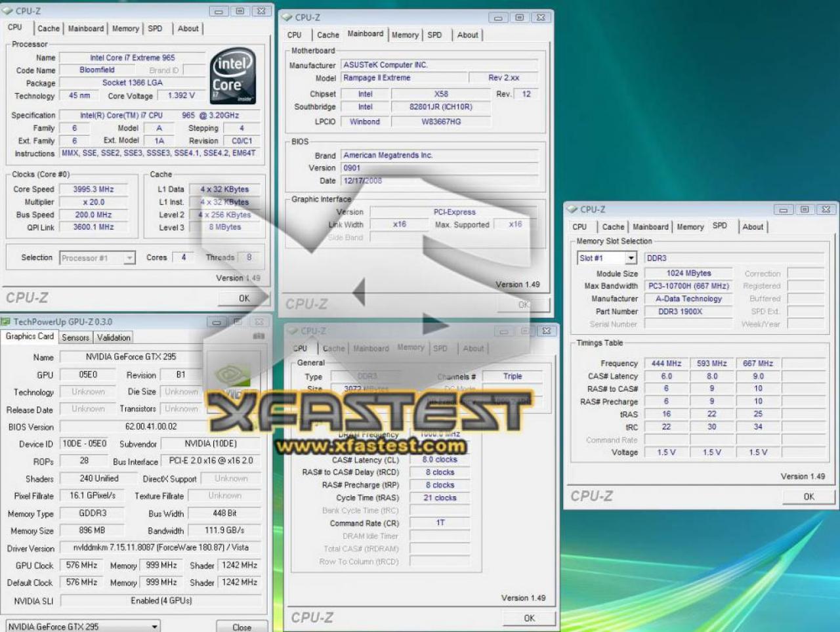This screenshot has width=840, height=632.
Task: Click the QPI Link value 3600.1 MHz
Action: point(93,227)
